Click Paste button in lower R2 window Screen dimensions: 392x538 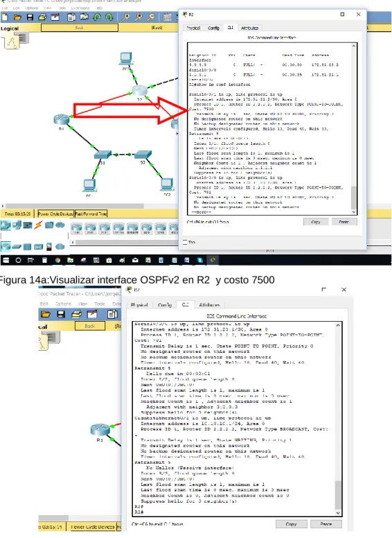coord(326,524)
